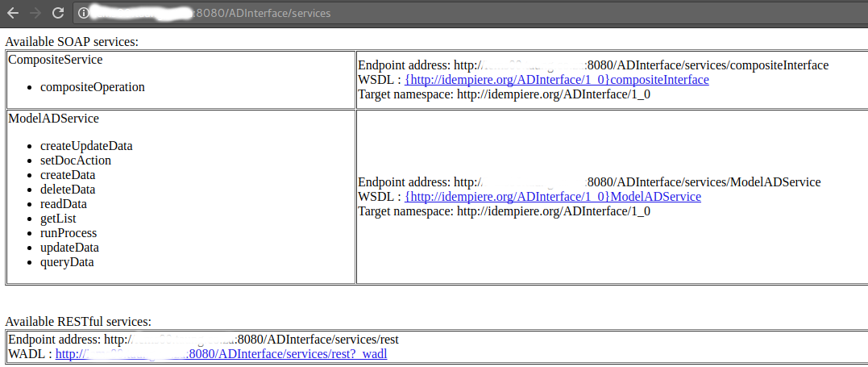
Task: Select the 'Available SOAP services:' heading text
Action: click(72, 42)
